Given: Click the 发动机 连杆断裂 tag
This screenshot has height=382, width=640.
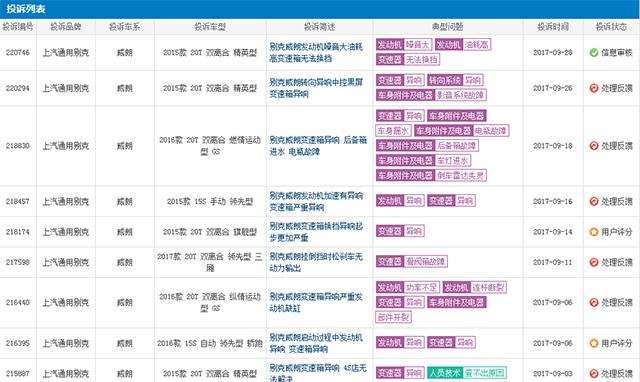Looking at the screenshot, I should click(x=475, y=287).
